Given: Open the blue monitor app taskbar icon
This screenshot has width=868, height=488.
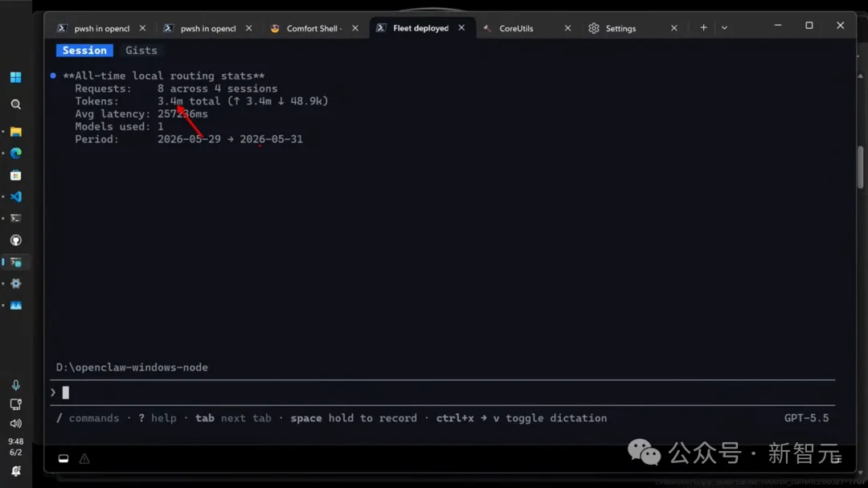Looking at the screenshot, I should [x=15, y=306].
